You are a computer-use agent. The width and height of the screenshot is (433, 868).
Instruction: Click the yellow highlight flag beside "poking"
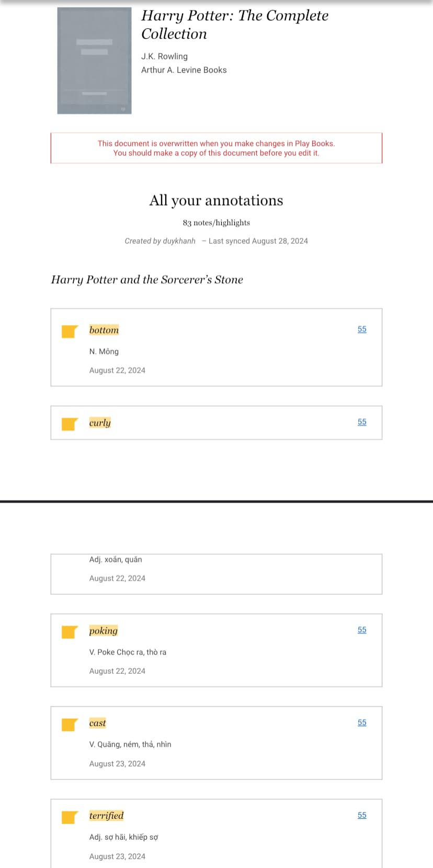point(70,632)
